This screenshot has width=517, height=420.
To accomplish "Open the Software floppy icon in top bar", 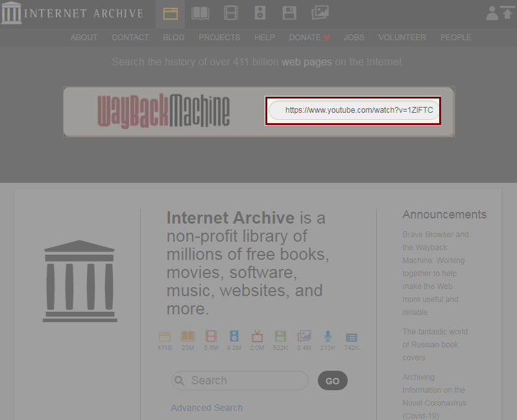I will [289, 13].
